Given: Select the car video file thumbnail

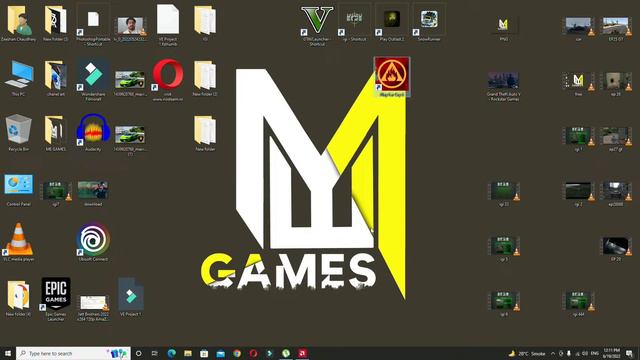Looking at the screenshot, I should [x=578, y=28].
